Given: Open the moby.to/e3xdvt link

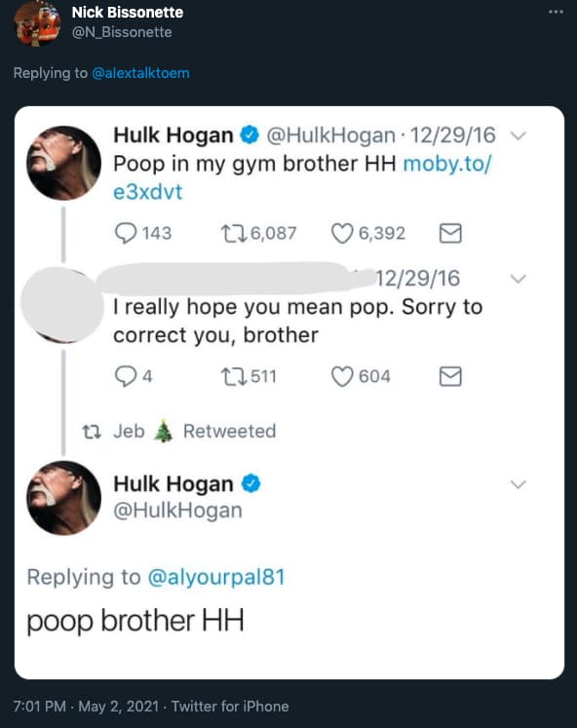Looking at the screenshot, I should [x=302, y=177].
